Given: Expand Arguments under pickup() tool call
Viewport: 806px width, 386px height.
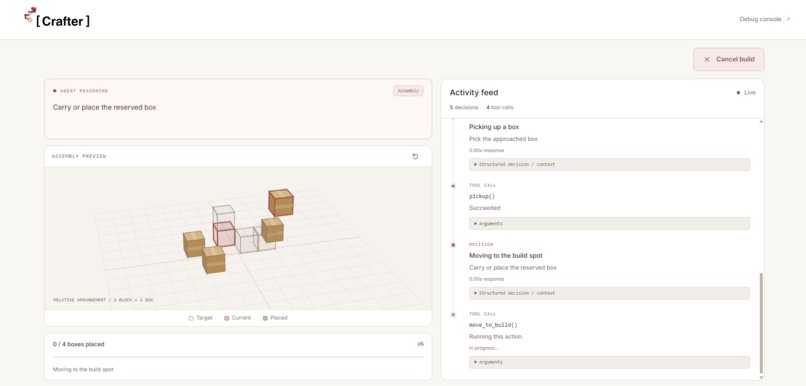Looking at the screenshot, I should click(609, 224).
